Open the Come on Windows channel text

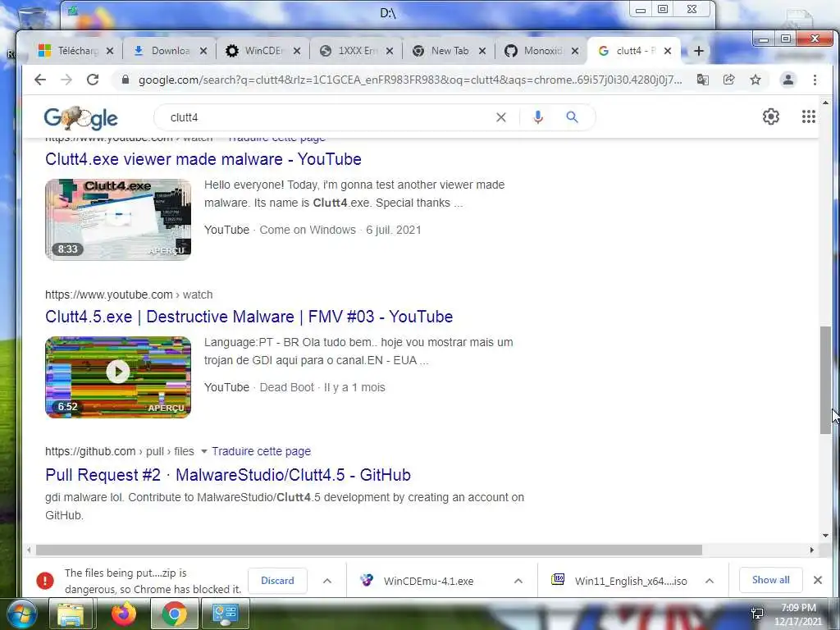pyautogui.click(x=308, y=230)
